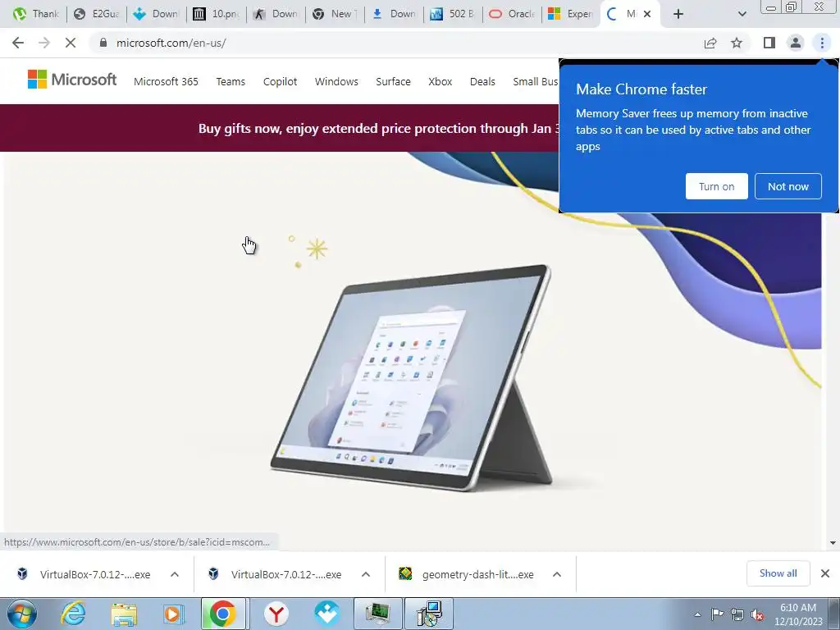
Task: Open first VirtualBox-7.0.12 download item
Action: click(x=84, y=574)
